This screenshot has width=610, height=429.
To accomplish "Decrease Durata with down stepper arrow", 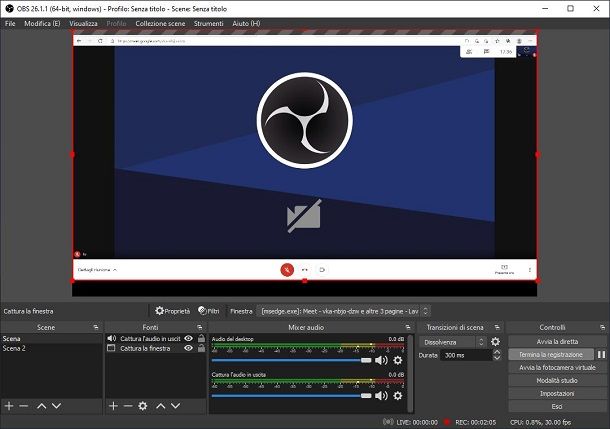I will [497, 358].
